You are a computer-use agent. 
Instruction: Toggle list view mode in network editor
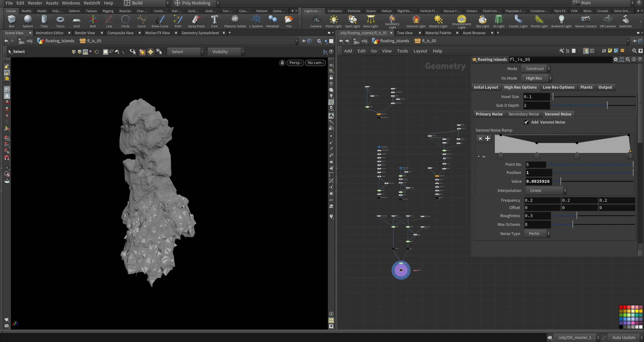click(574, 51)
